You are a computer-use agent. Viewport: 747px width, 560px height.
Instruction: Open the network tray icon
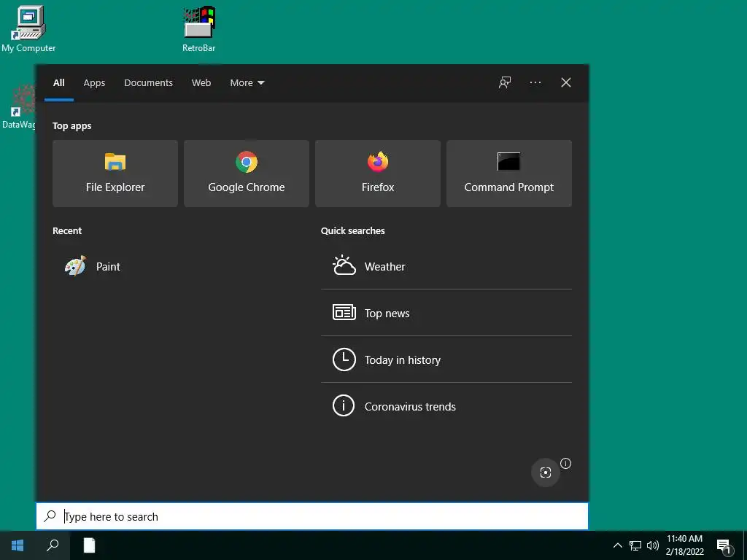pyautogui.click(x=635, y=545)
